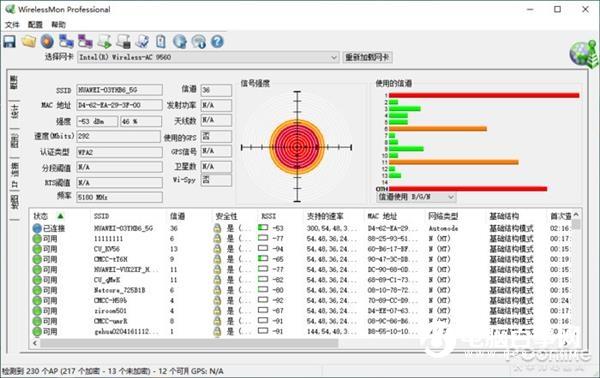600x378 pixels.
Task: Click the document with green arrow icon
Action: pos(104,41)
